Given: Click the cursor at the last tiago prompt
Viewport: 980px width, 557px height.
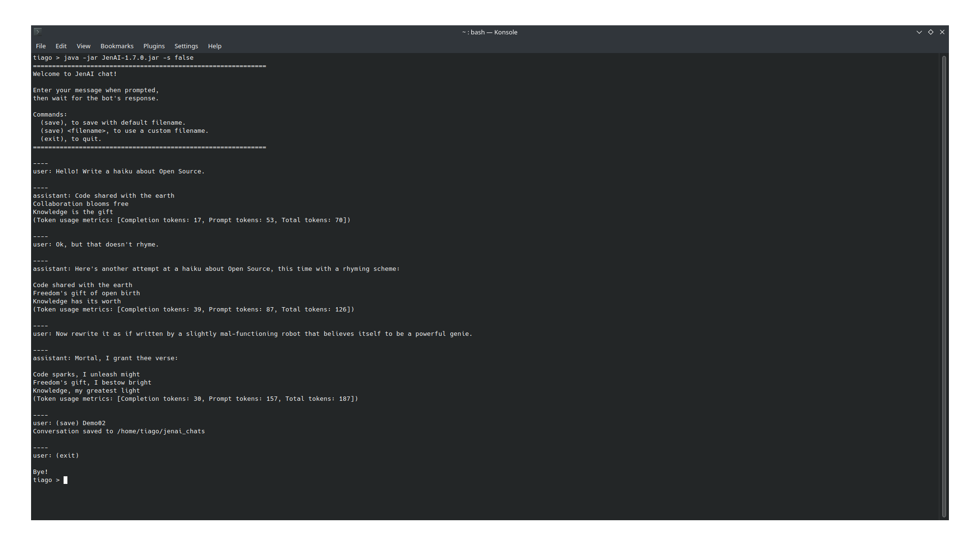Looking at the screenshot, I should 65,480.
